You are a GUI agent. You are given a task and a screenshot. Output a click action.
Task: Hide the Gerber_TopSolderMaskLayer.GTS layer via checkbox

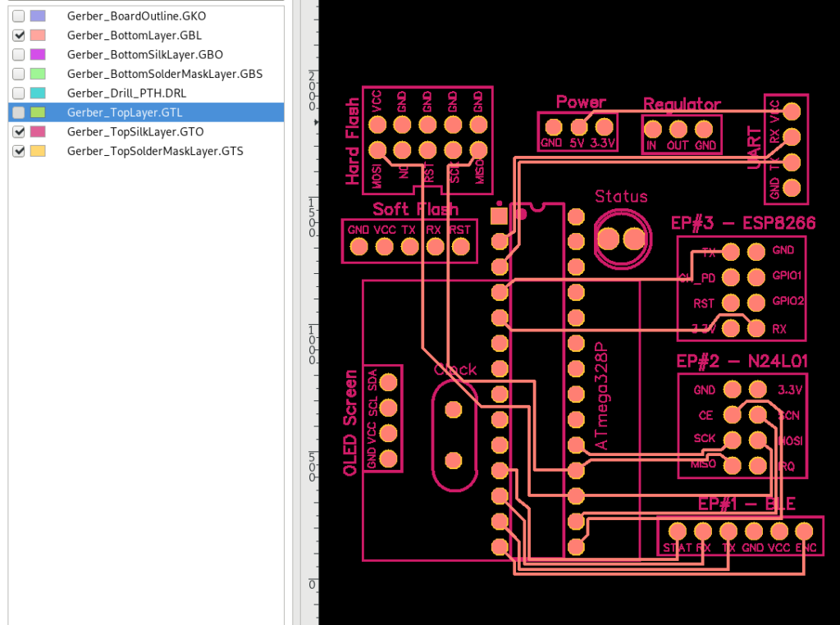click(19, 151)
